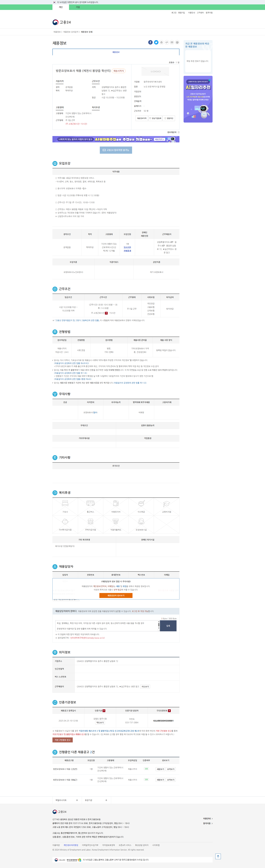Switch to the 개인 tab

[x=61, y=7]
